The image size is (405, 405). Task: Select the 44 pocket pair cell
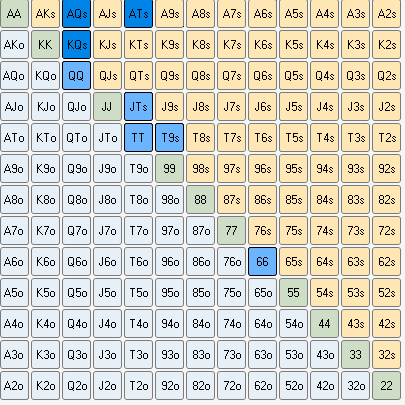(x=324, y=324)
